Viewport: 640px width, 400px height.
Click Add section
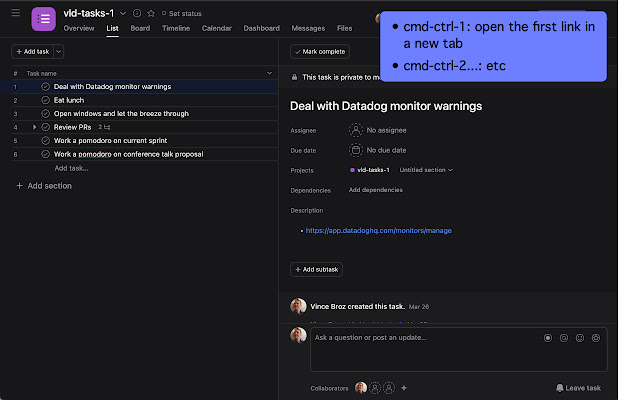tap(44, 186)
